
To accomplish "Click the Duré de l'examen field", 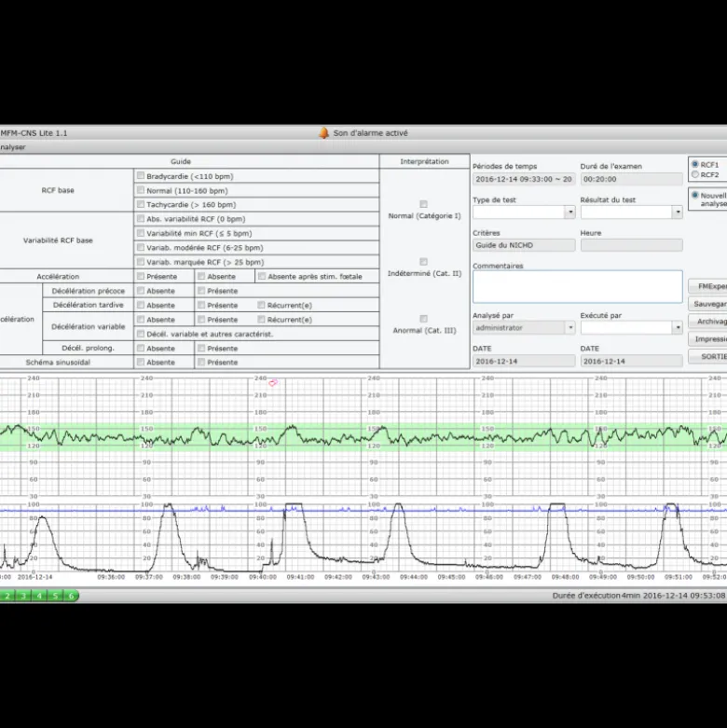I will (631, 179).
